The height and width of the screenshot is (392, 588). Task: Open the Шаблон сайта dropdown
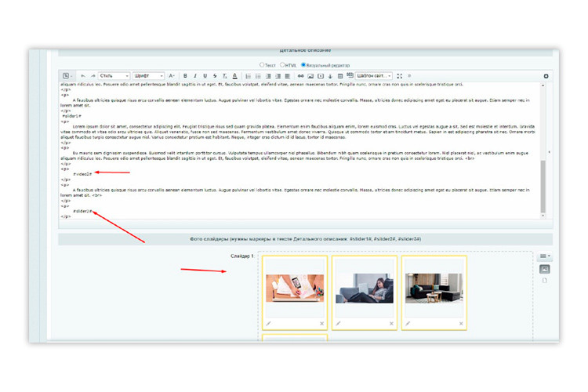373,76
